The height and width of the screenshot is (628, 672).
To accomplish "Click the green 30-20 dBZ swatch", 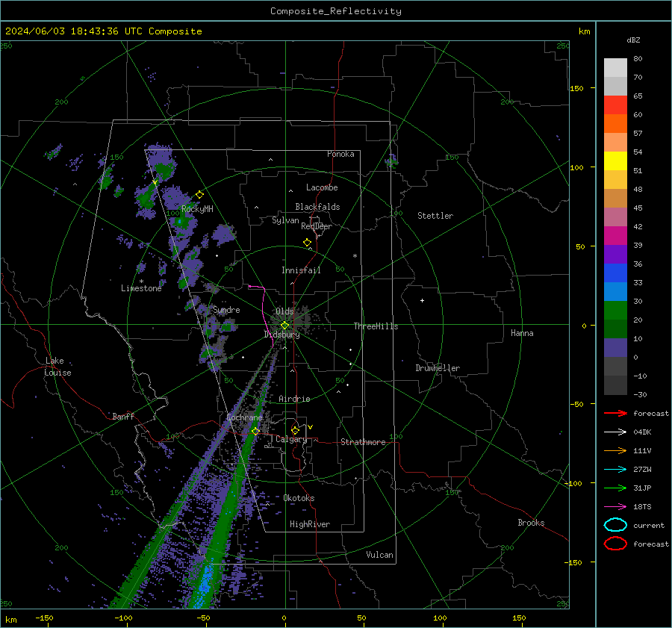I will coord(615,311).
